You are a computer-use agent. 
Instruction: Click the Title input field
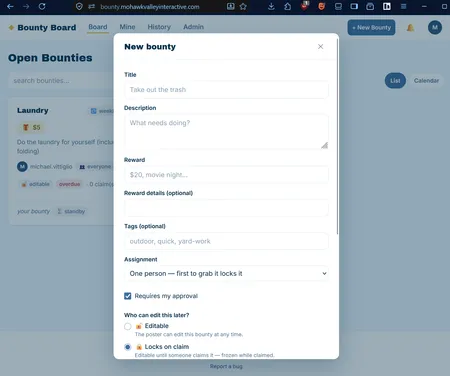(x=226, y=90)
